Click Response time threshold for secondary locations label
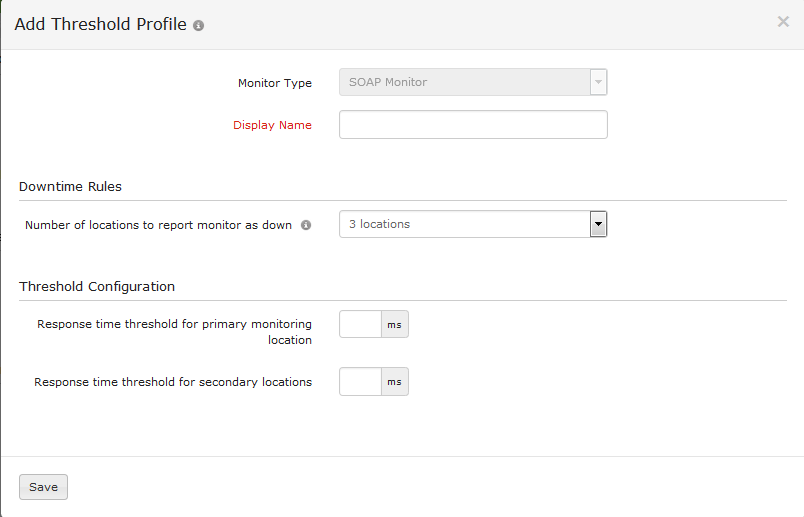This screenshot has height=517, width=804. click(173, 382)
